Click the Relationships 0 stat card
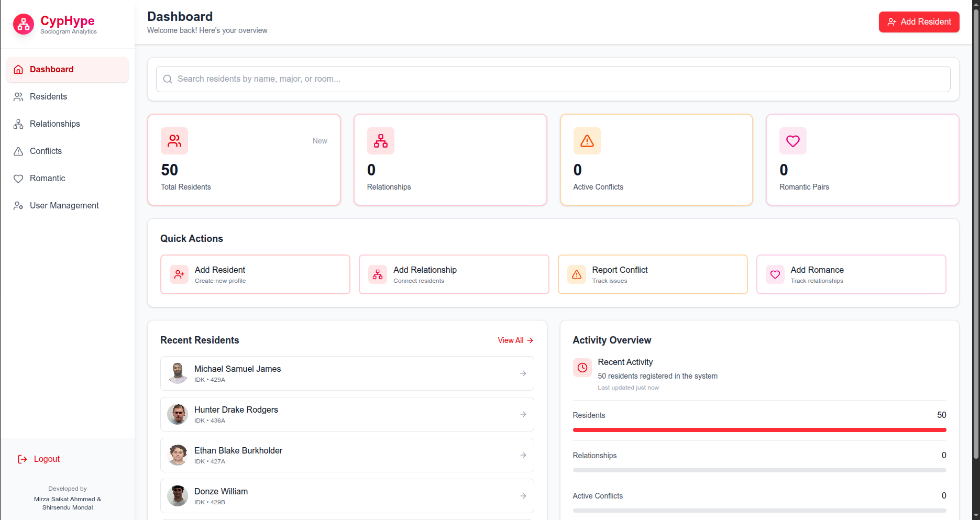 (450, 160)
